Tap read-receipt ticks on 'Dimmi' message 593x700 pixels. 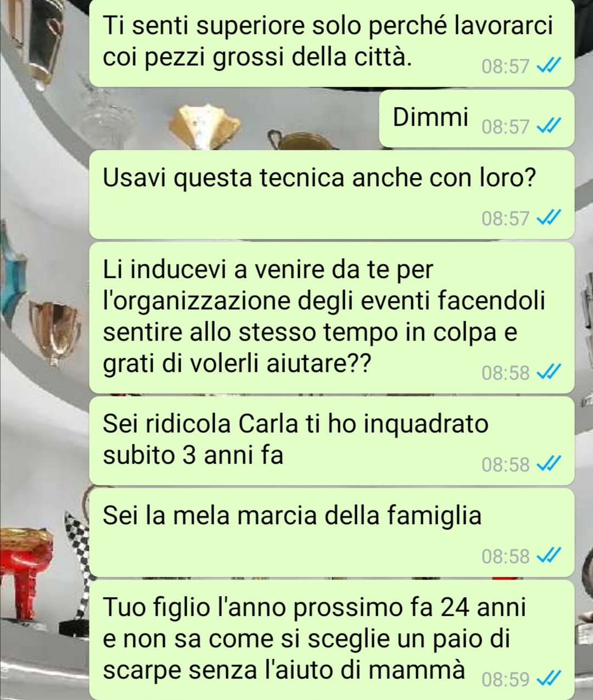(x=548, y=127)
